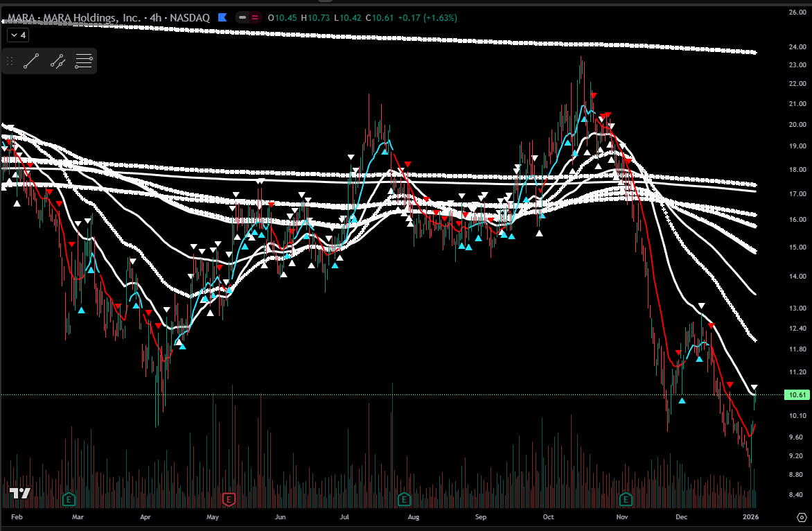Click the Nov label on time axis
Screen dimensions: 812x531
(622, 517)
